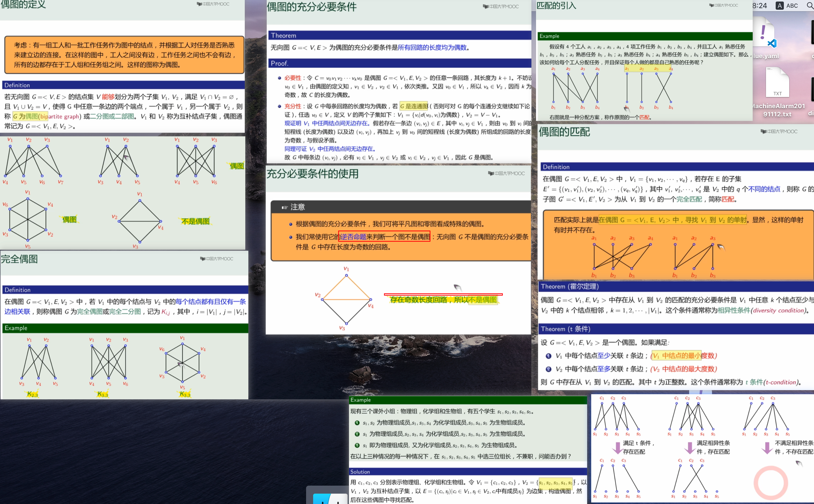The width and height of the screenshot is (814, 504).
Task: Click the ABC input method label
Action: [792, 6]
